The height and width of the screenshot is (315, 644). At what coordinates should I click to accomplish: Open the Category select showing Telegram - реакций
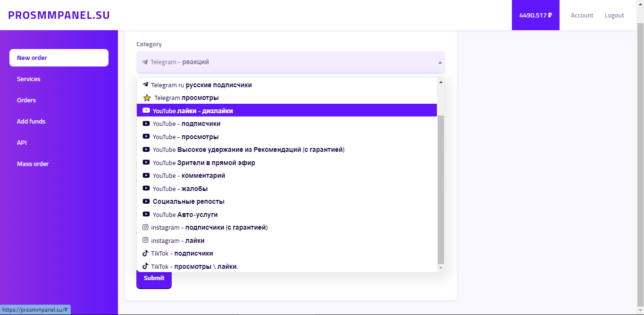coord(291,62)
